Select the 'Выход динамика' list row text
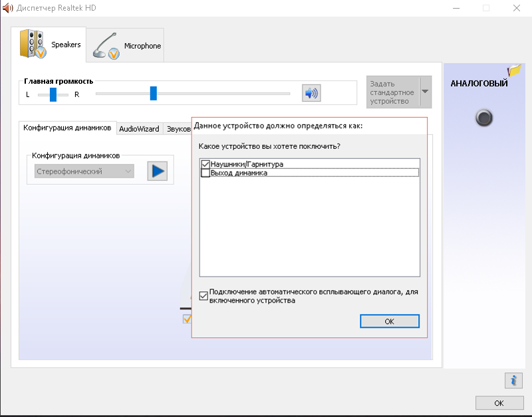 (x=239, y=173)
